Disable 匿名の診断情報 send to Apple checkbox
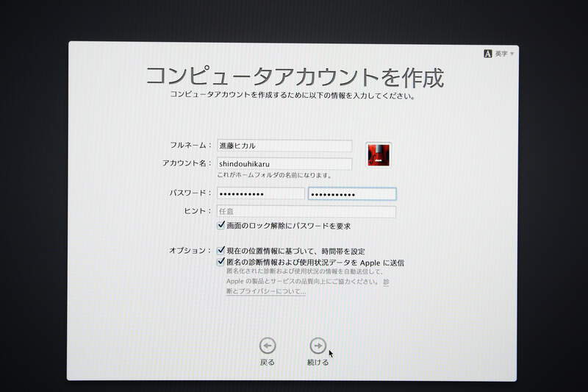The height and width of the screenshot is (392, 588). coord(221,261)
